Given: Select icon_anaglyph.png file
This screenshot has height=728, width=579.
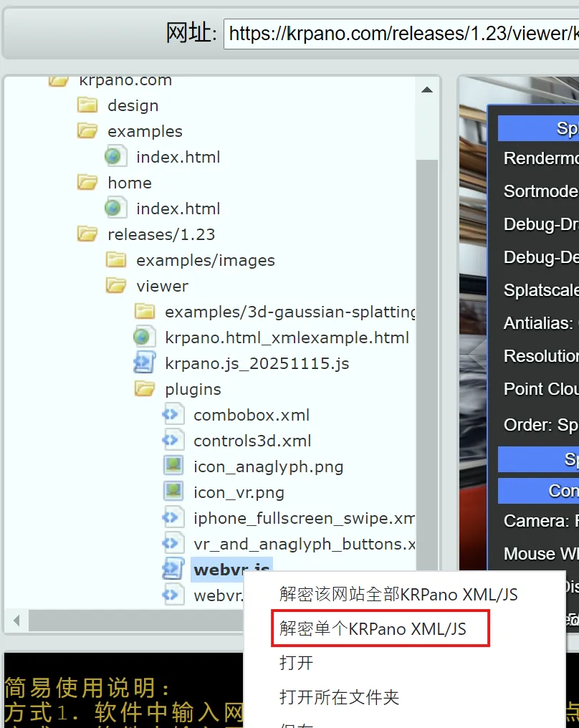Looking at the screenshot, I should (x=269, y=467).
